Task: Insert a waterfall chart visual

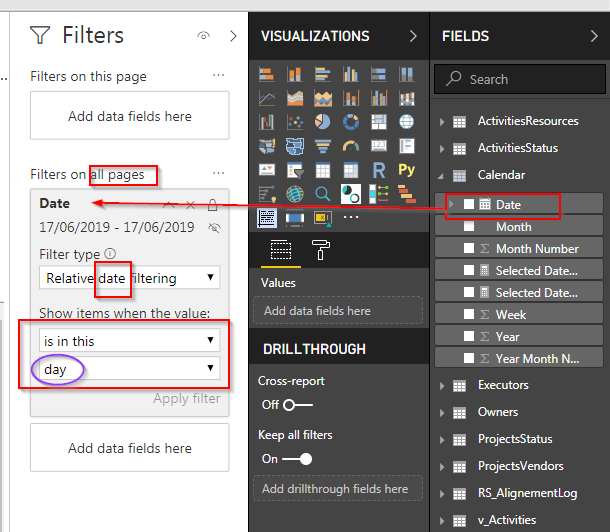Action: tap(266, 122)
